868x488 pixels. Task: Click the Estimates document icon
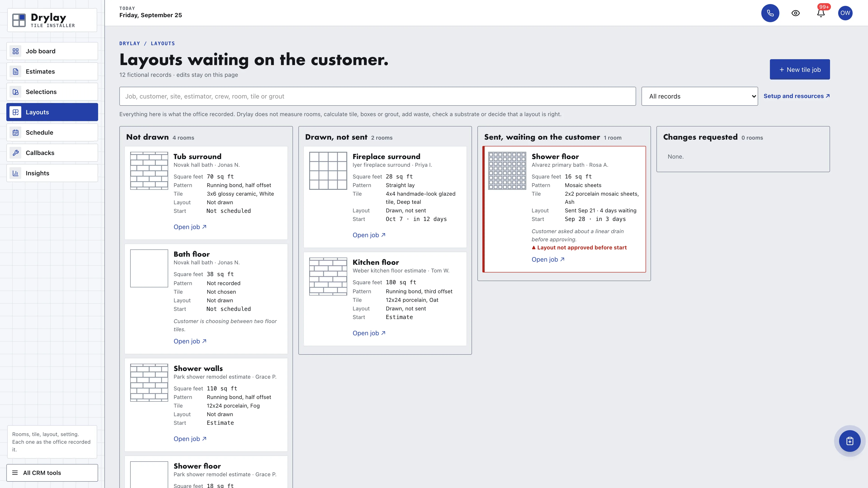pyautogui.click(x=16, y=71)
